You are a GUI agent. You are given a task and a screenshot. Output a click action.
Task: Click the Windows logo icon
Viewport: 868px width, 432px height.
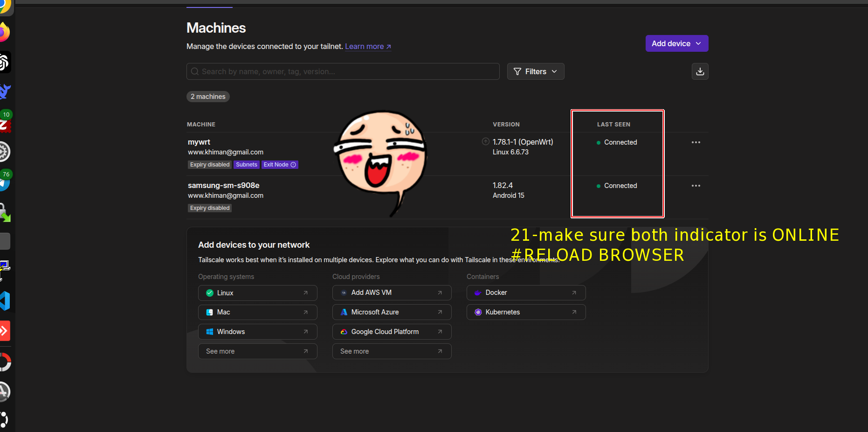point(210,332)
